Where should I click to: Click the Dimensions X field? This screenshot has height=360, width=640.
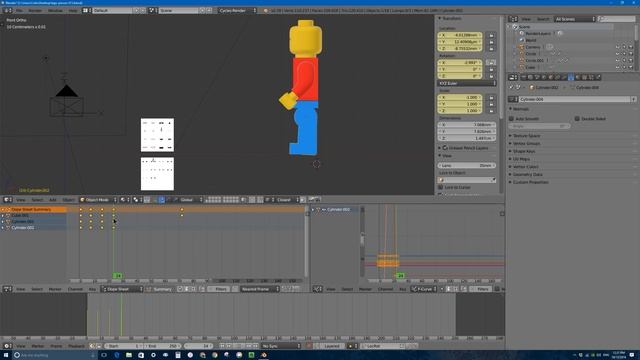click(467, 124)
